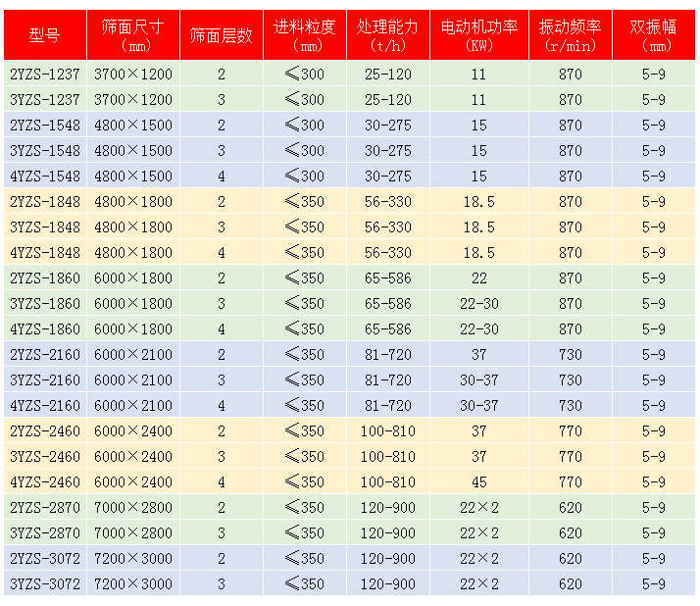Image resolution: width=700 pixels, height=606 pixels.
Task: Click the 振动频率 (r/min) header cell
Action: (571, 35)
